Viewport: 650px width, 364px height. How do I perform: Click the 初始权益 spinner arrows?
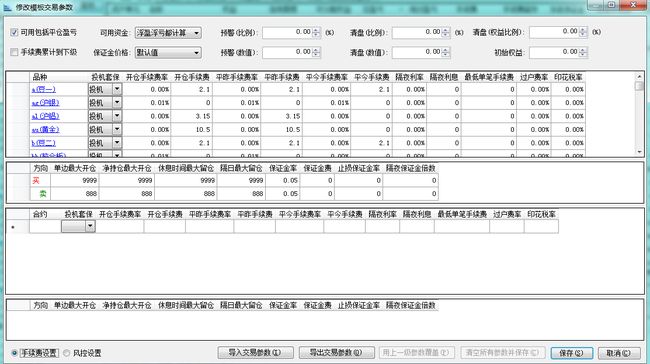(583, 52)
